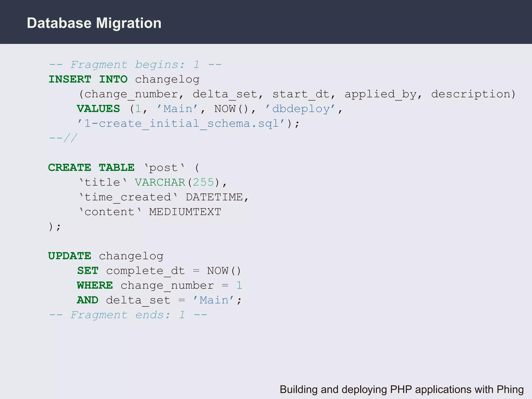Click the word 'changelog' after INSERT INTO
Screen dimensions: 532x399
[x=167, y=79]
